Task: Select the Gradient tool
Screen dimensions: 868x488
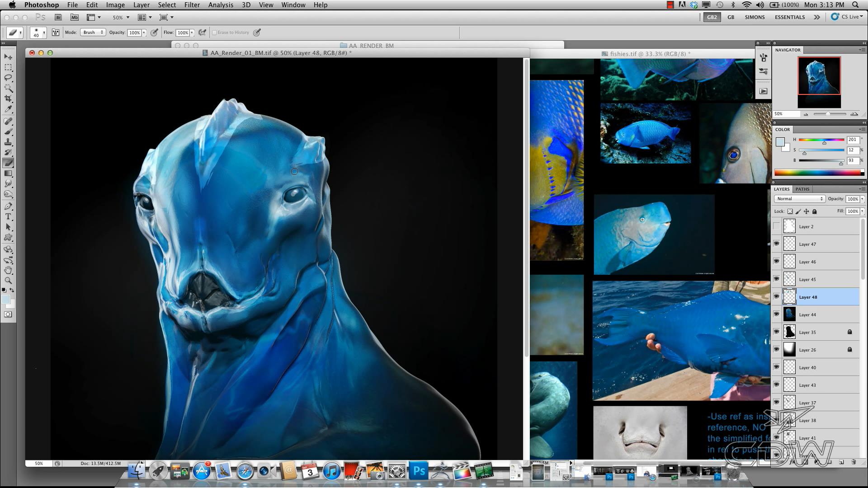Action: pyautogui.click(x=8, y=173)
